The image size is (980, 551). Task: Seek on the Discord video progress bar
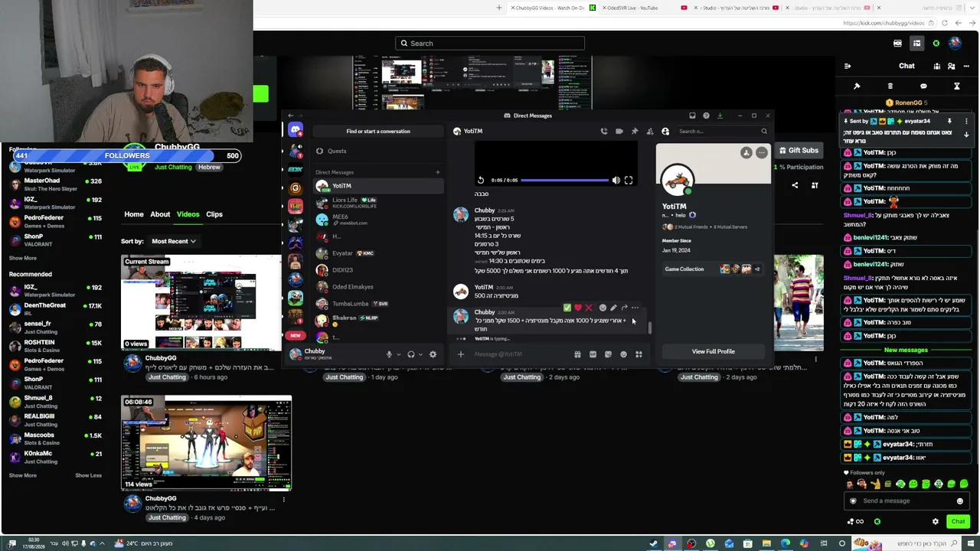tap(565, 181)
